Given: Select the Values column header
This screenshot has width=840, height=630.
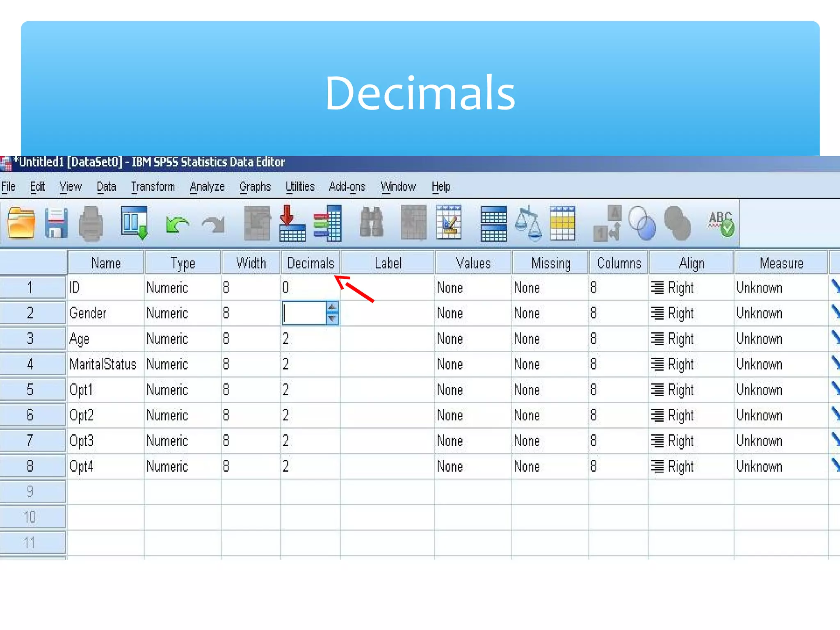Looking at the screenshot, I should point(473,263).
